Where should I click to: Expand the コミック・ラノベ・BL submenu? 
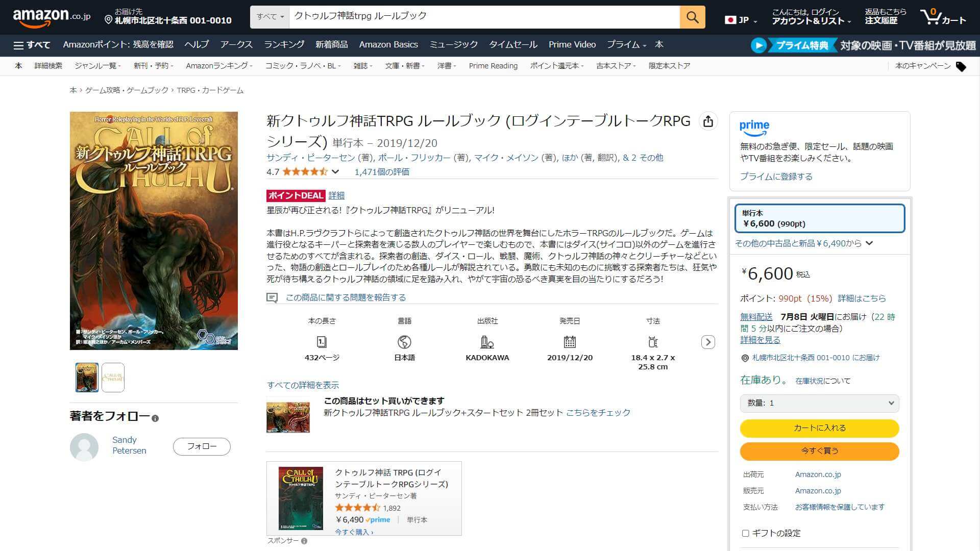pyautogui.click(x=303, y=66)
